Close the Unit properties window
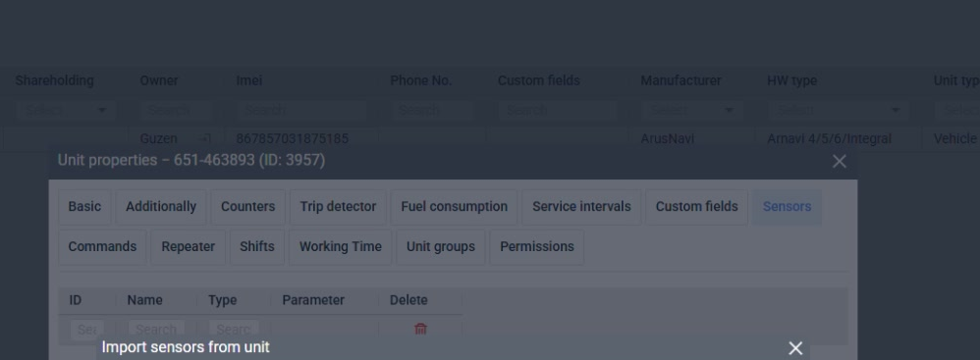Viewport: 980px width, 360px height. click(840, 161)
